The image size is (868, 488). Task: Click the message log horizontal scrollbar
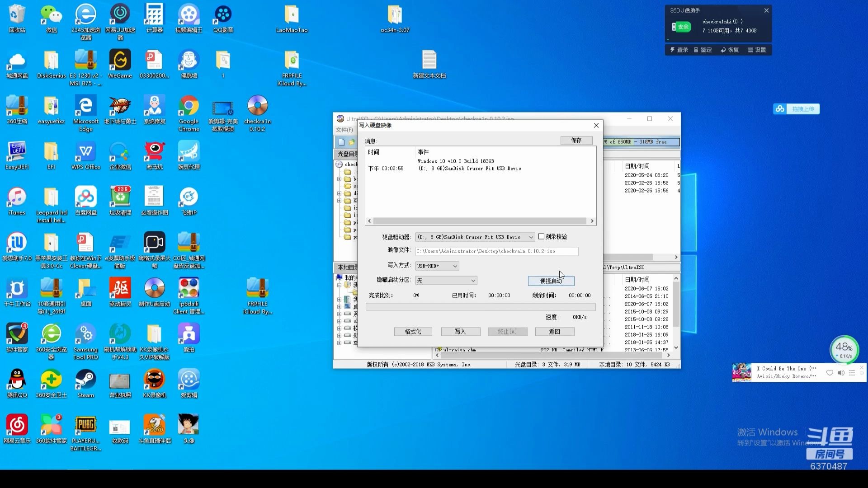coord(480,221)
